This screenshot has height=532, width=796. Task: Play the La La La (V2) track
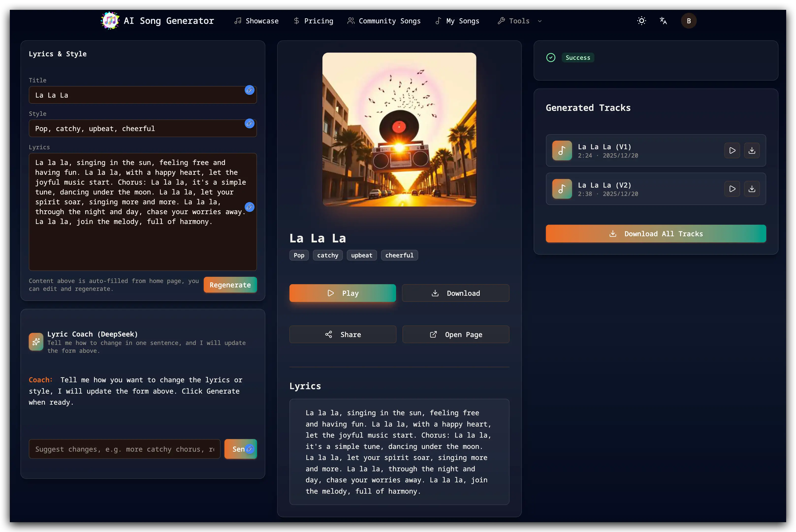[x=732, y=189]
